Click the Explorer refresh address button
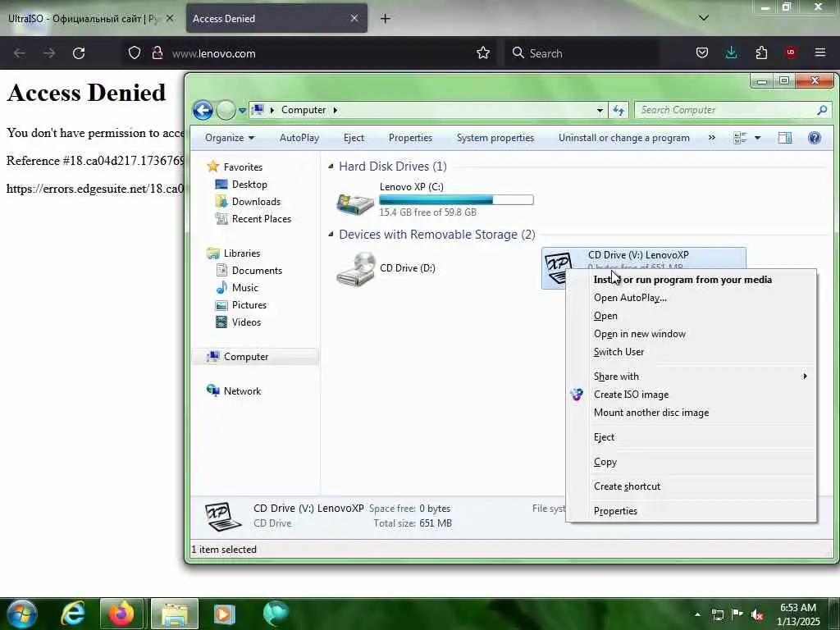Viewport: 840px width, 630px height. click(619, 111)
